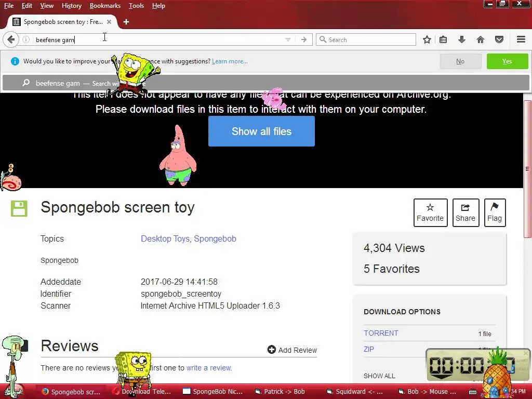532x399 pixels.
Task: Open the Downloads arrow icon
Action: (x=462, y=39)
